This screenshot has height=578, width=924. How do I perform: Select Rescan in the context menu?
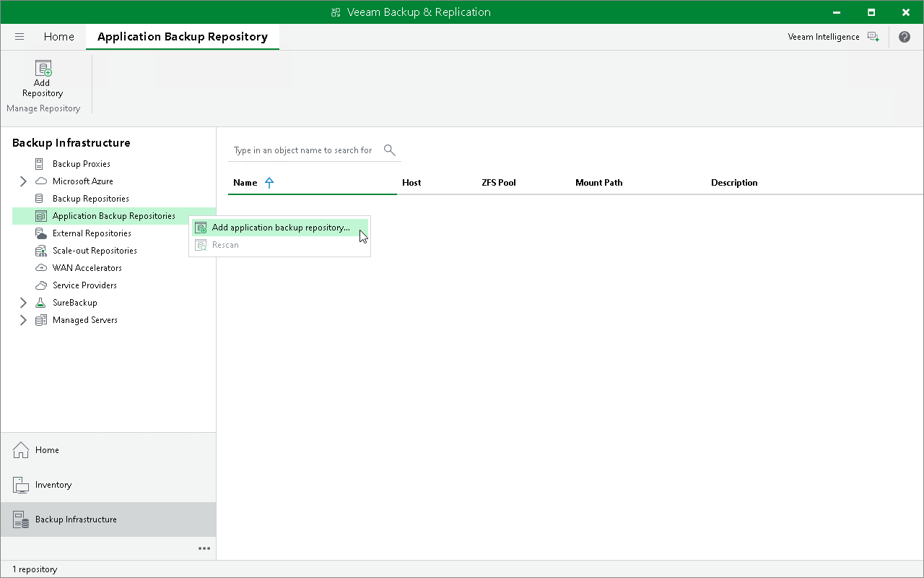280,245
